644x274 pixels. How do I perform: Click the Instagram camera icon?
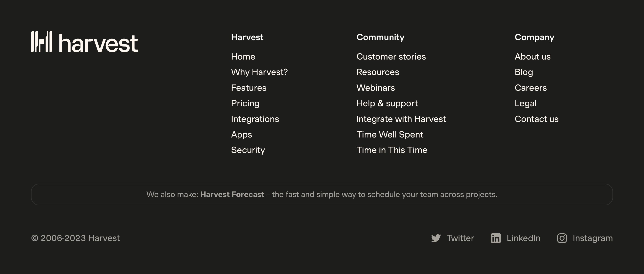[x=562, y=238]
